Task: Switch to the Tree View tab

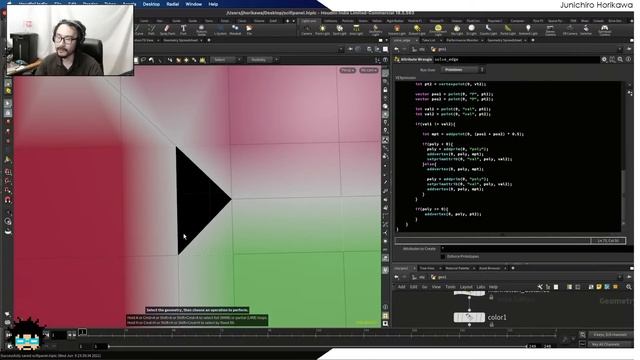Action: click(x=427, y=268)
